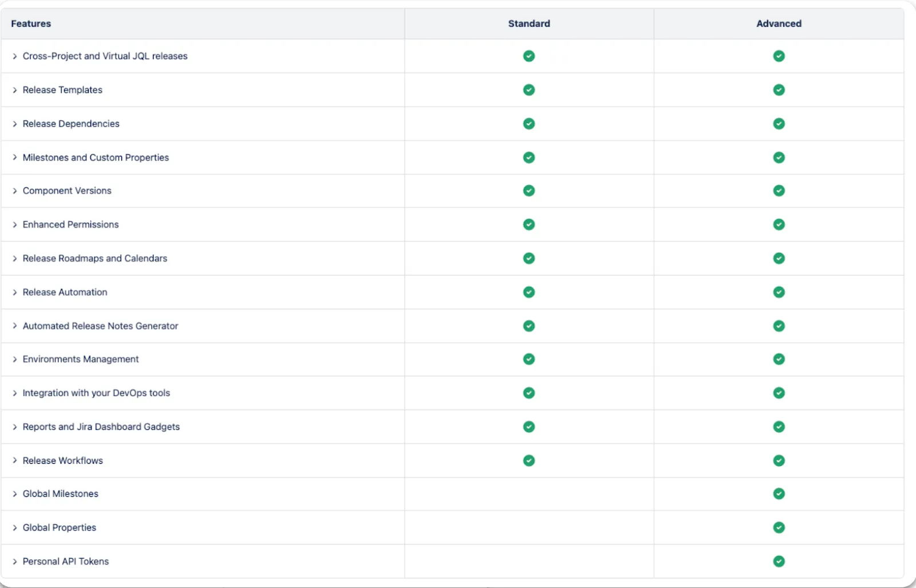This screenshot has width=916, height=588.
Task: Click the Advanced checkmark for Global Milestones
Action: [779, 494]
